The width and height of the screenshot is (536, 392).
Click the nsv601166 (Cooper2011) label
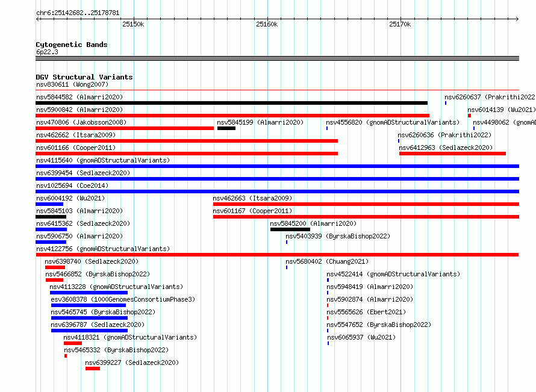tap(76, 148)
